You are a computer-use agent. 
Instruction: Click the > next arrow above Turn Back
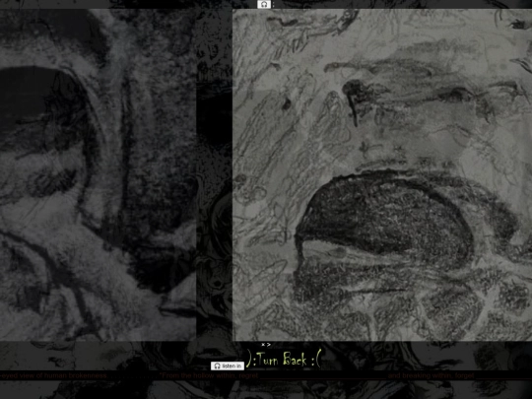269,345
